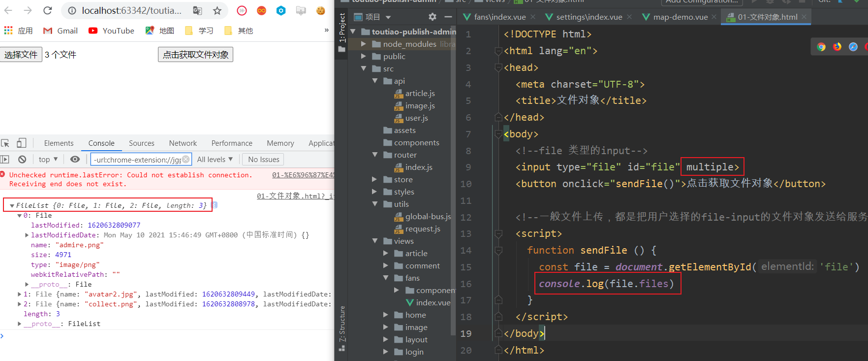868x361 pixels.
Task: Open the All levels log dropdown
Action: pyautogui.click(x=215, y=160)
